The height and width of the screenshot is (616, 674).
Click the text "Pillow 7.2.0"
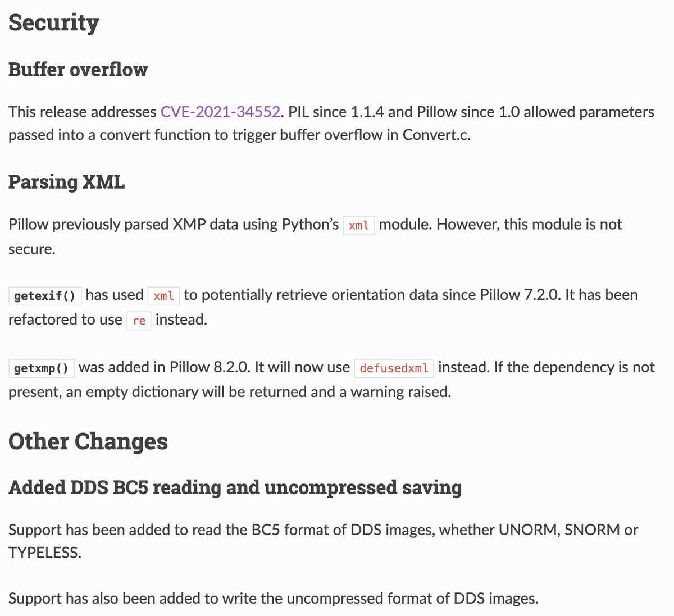[520, 295]
